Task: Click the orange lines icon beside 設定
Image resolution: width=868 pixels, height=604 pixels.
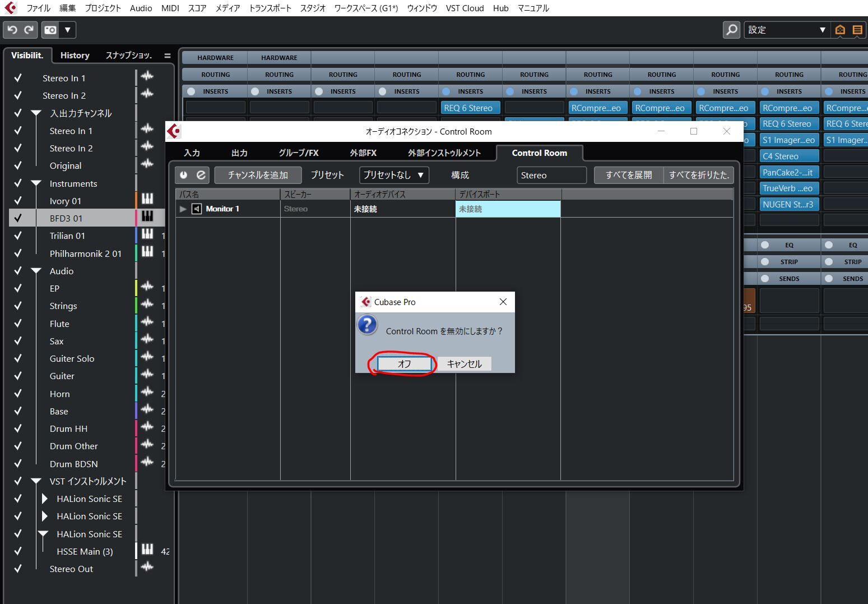Action: pyautogui.click(x=857, y=30)
